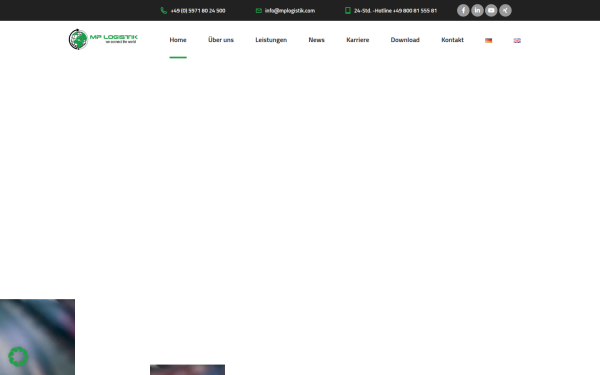Click the MP Logistik logo
This screenshot has height=375, width=600.
(103, 39)
